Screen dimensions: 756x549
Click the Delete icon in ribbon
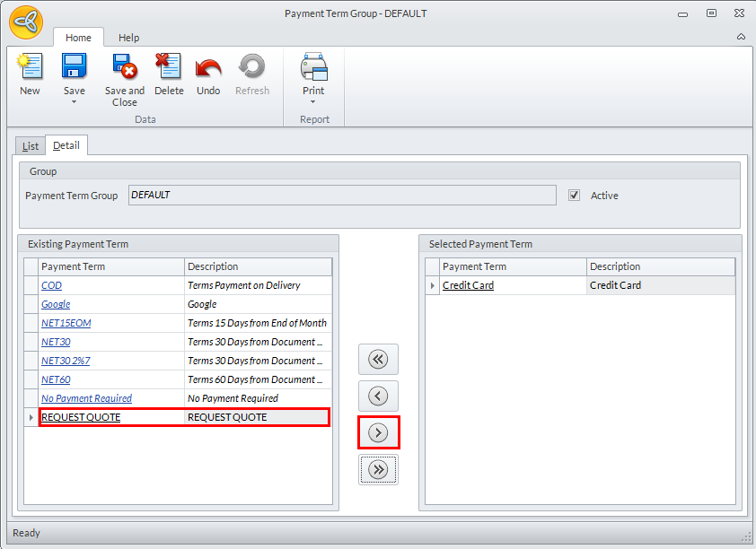point(169,67)
